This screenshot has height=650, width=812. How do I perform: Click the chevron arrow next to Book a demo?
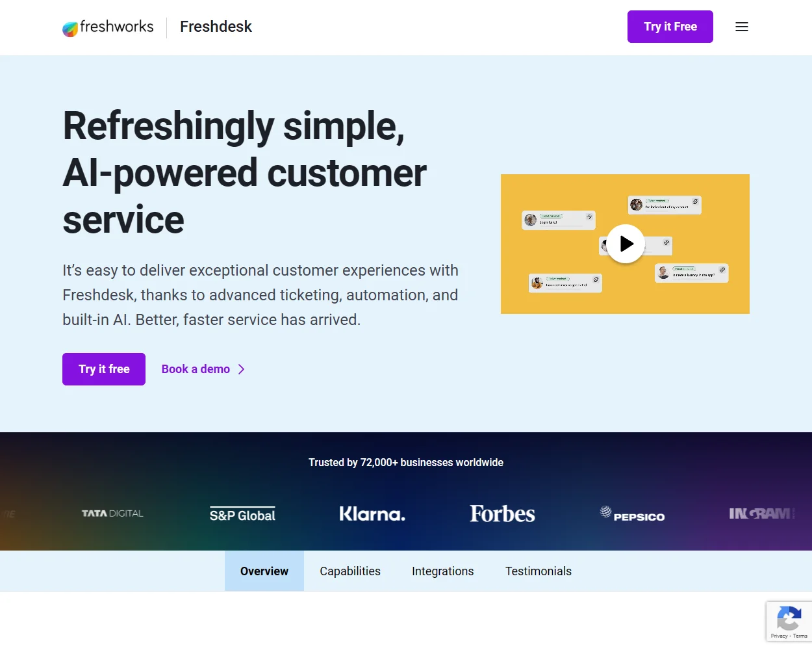click(x=241, y=369)
